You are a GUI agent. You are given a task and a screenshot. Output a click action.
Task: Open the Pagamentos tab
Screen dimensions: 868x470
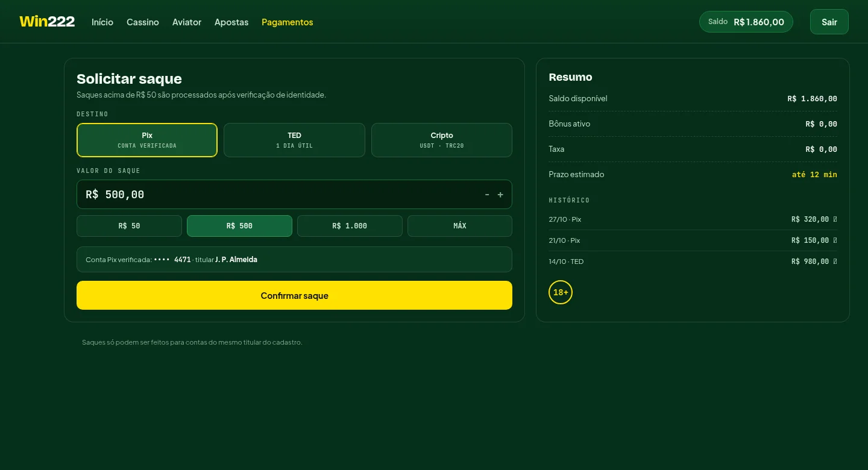pos(288,22)
